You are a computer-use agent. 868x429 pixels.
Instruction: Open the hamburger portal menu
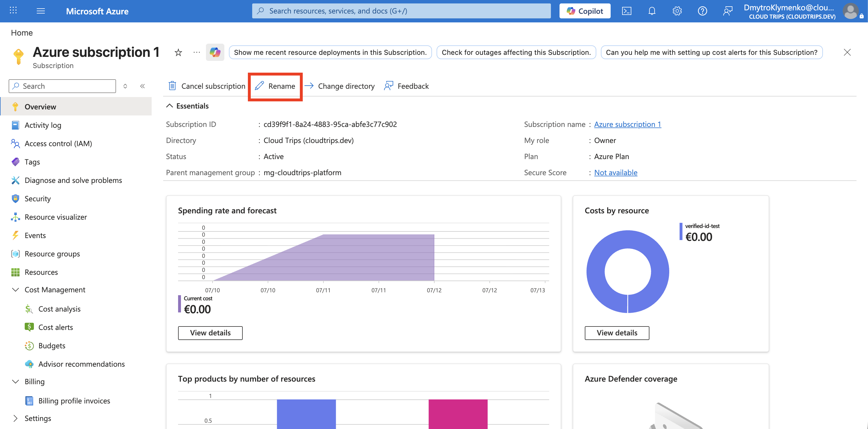click(x=41, y=11)
